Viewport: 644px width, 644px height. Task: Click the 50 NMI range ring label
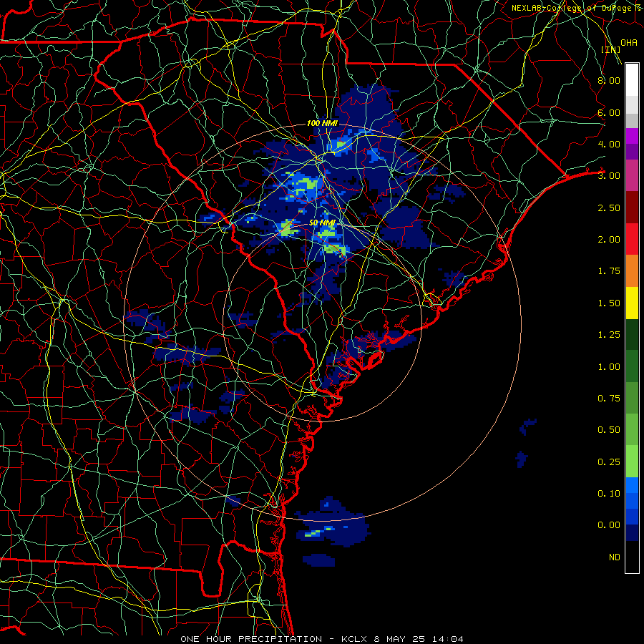(322, 223)
